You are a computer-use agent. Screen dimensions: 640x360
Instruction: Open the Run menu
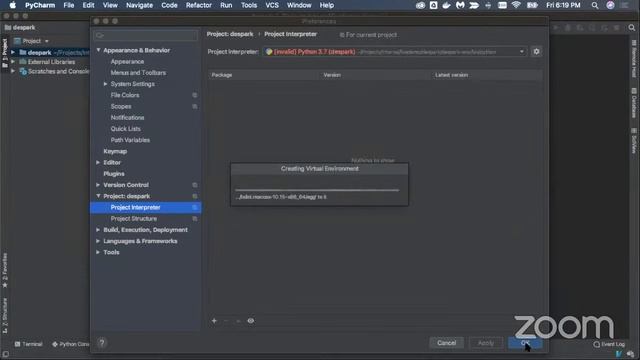coord(226,5)
